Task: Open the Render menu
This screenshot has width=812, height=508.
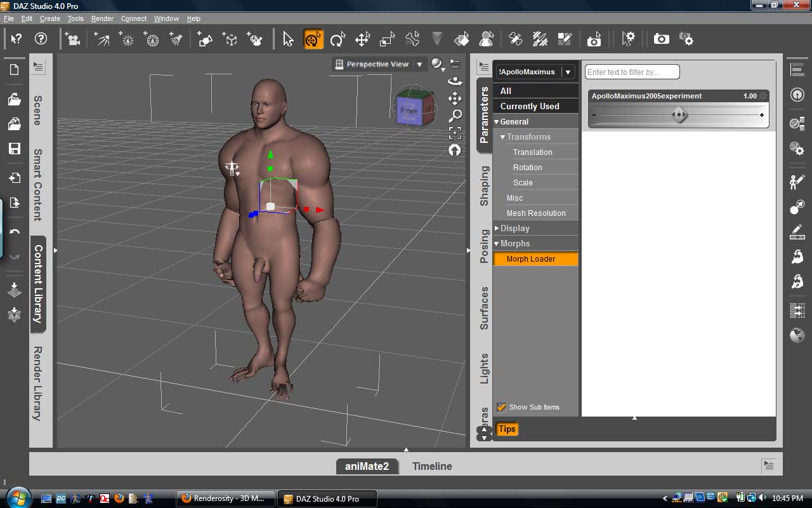Action: pos(102,18)
